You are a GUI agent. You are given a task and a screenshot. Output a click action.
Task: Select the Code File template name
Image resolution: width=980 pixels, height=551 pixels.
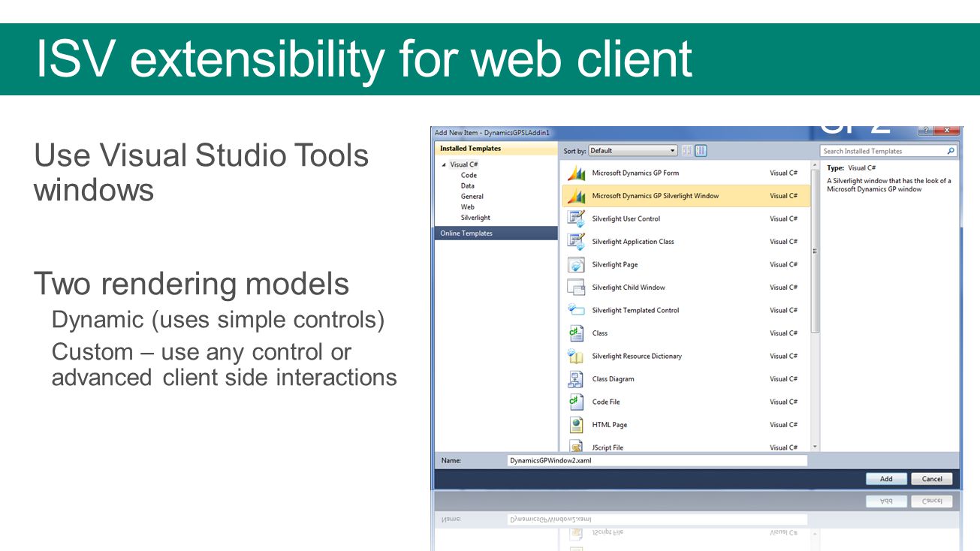(606, 402)
